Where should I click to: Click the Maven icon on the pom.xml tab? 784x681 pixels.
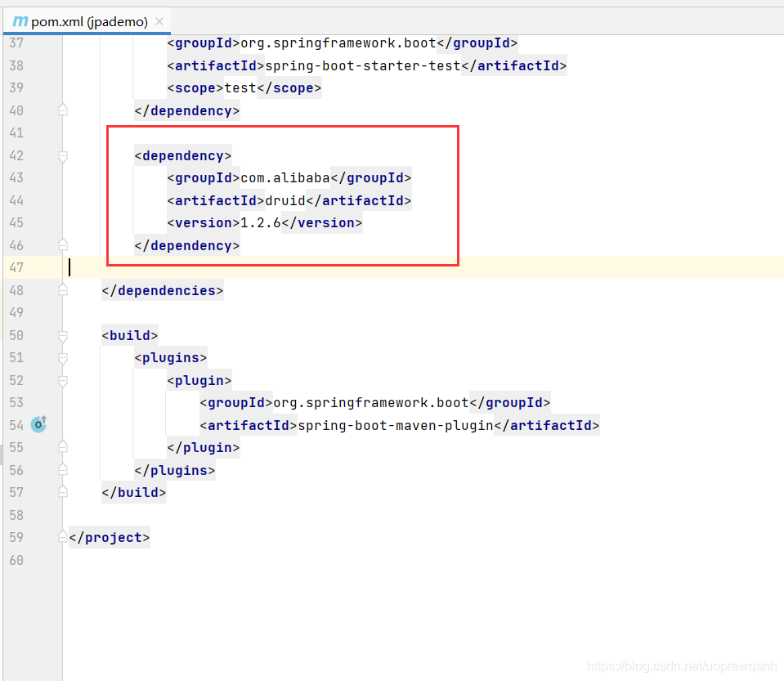click(x=20, y=21)
